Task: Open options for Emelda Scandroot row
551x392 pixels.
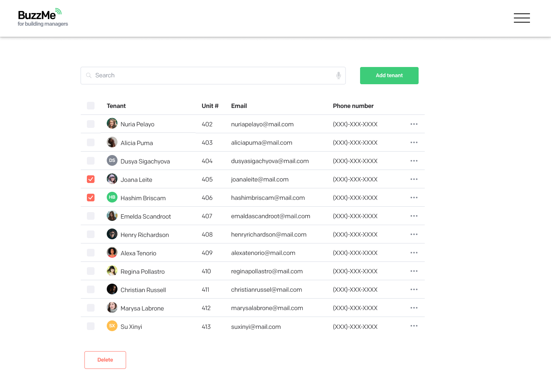Action: tap(414, 216)
